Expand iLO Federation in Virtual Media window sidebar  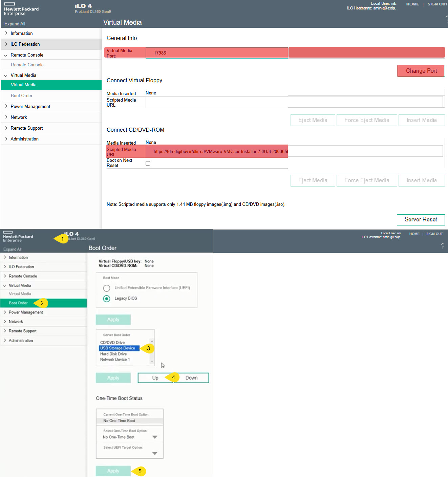[x=6, y=44]
